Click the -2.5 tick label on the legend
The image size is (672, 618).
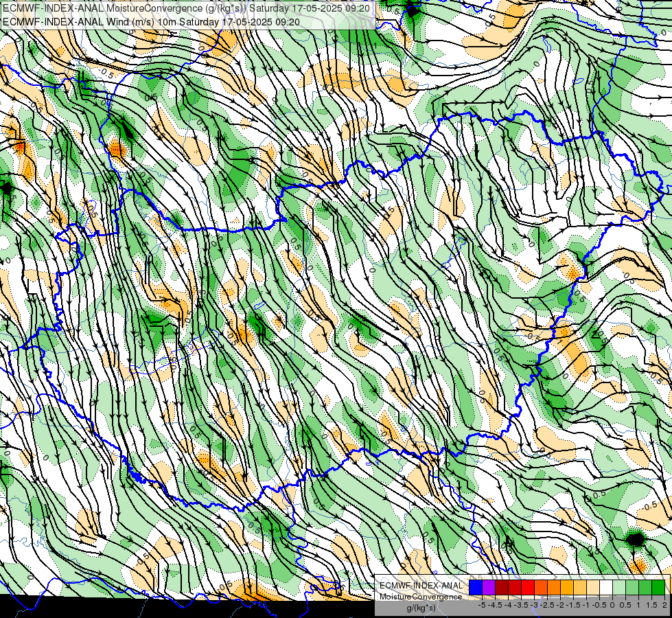coord(547,605)
